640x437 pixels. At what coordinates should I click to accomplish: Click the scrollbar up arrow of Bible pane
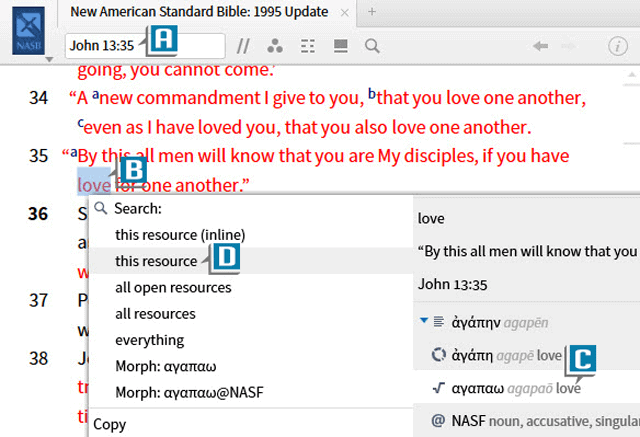click(x=631, y=75)
